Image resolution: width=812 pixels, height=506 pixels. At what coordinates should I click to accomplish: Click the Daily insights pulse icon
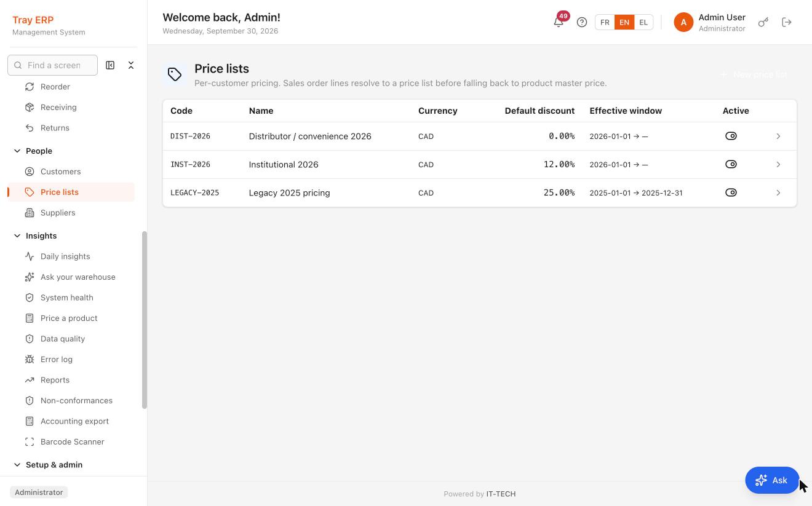(x=30, y=256)
